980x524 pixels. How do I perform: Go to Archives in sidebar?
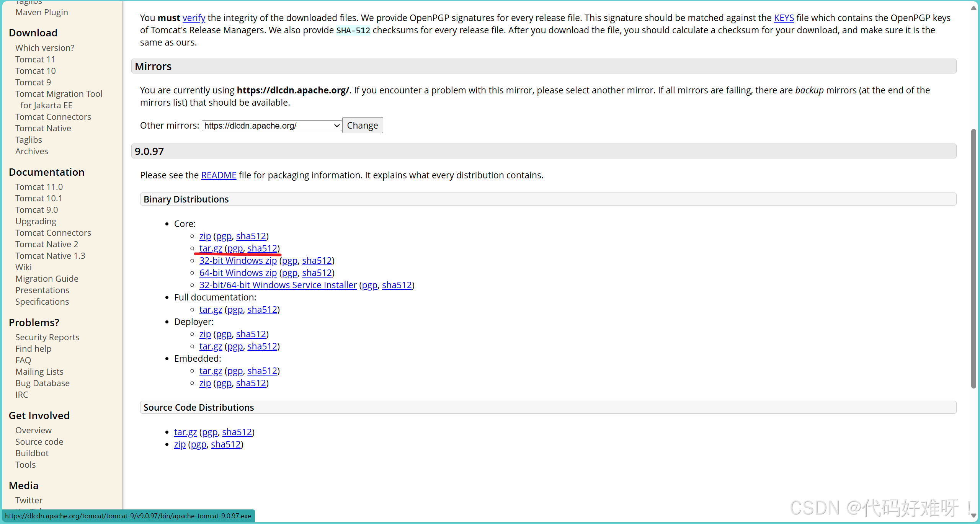pyautogui.click(x=32, y=151)
